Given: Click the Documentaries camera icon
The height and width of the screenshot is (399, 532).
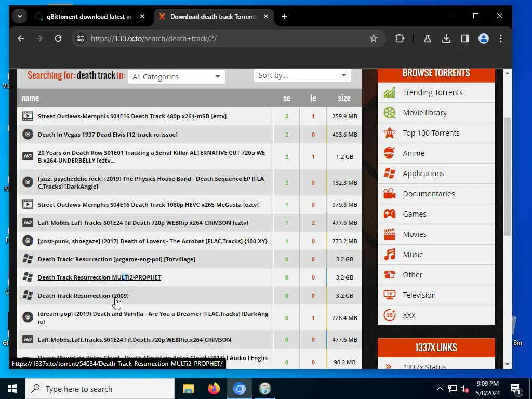Looking at the screenshot, I should tap(390, 194).
